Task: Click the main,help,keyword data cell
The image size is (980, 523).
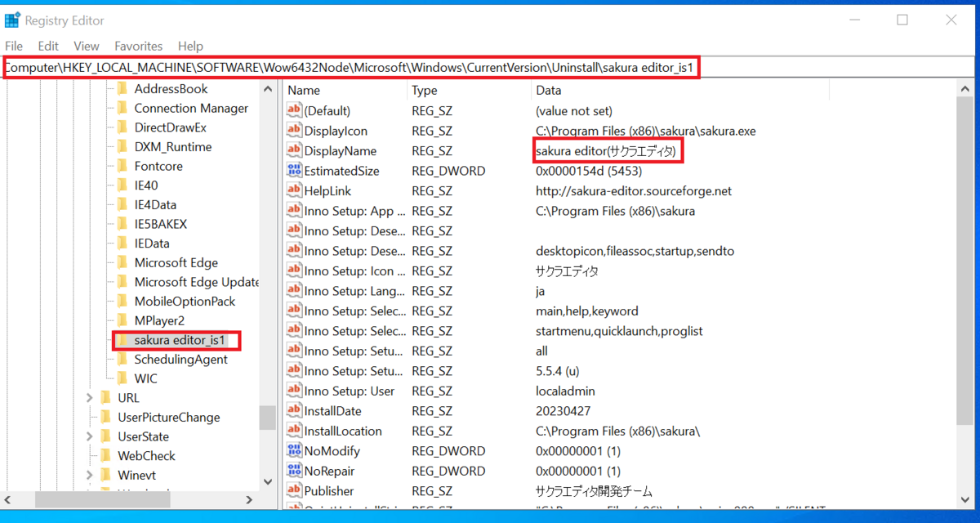Action: coord(586,311)
